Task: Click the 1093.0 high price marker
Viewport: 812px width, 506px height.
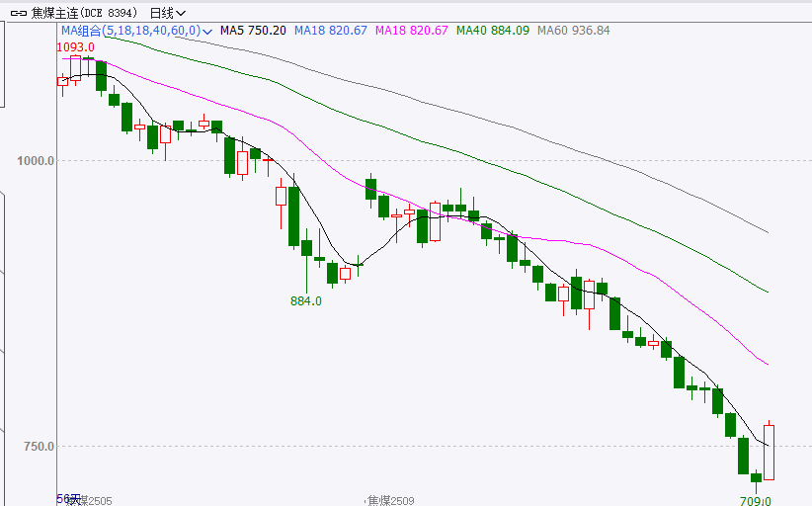Action: pyautogui.click(x=76, y=47)
